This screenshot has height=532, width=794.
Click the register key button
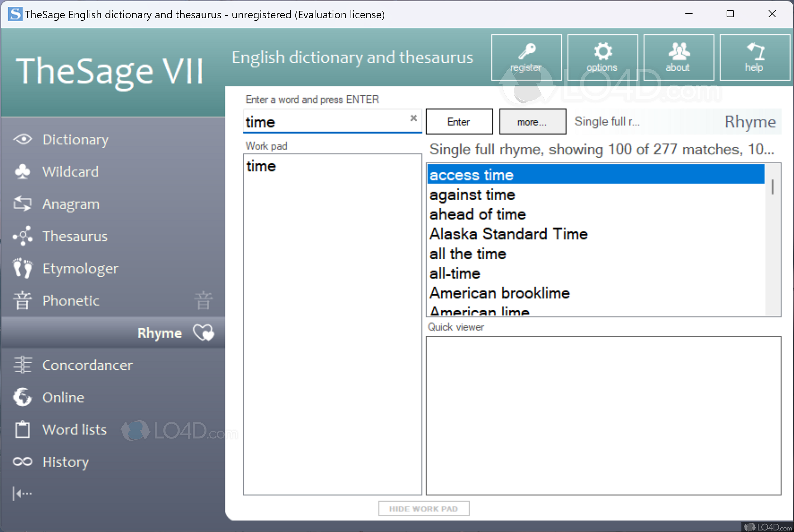[526, 58]
